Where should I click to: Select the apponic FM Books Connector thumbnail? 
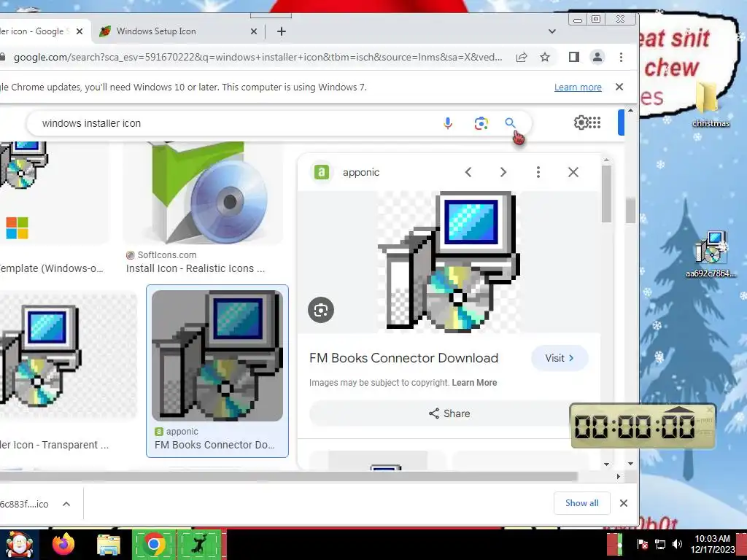click(217, 356)
